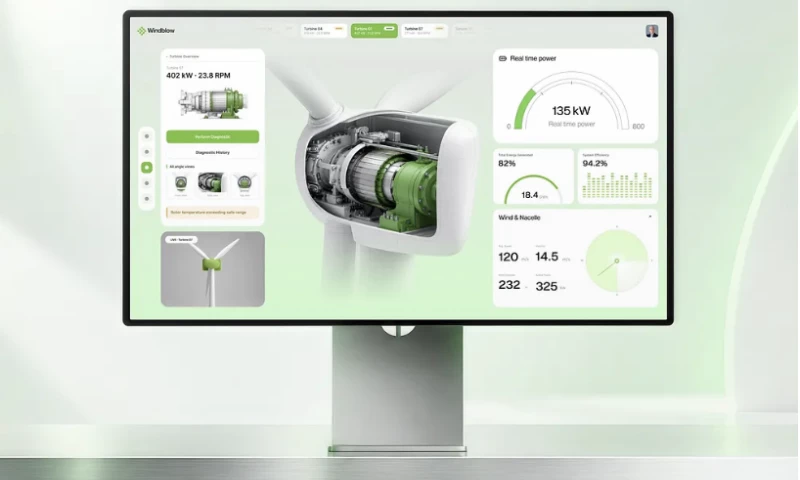Click the 135 kW gauge value
Viewport: 800px width, 480px height.
pos(571,111)
